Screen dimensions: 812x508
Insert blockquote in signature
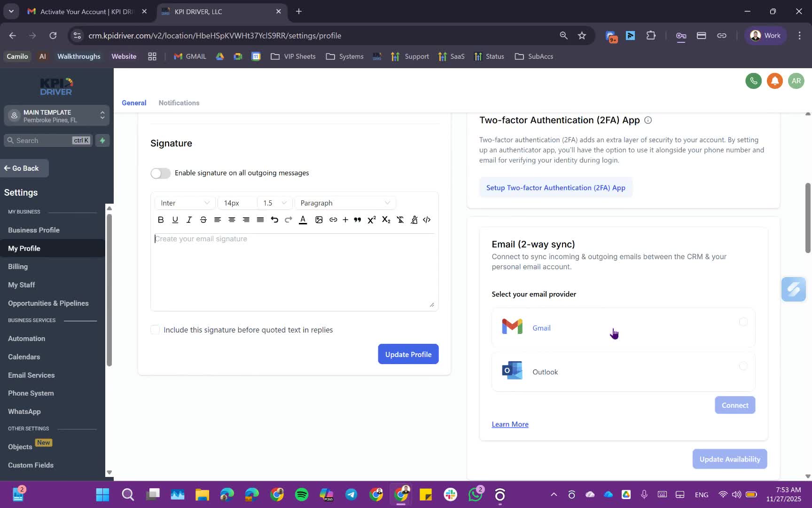[x=358, y=220]
